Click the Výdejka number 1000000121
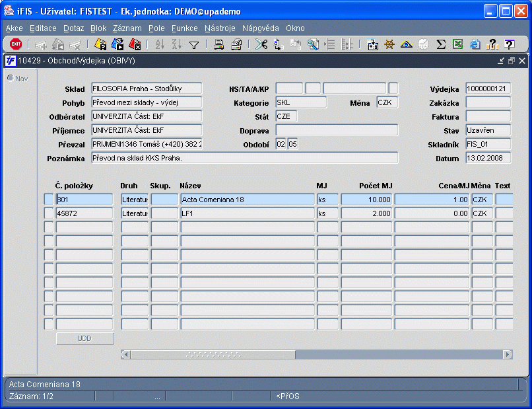The width and height of the screenshot is (532, 409). [x=488, y=89]
